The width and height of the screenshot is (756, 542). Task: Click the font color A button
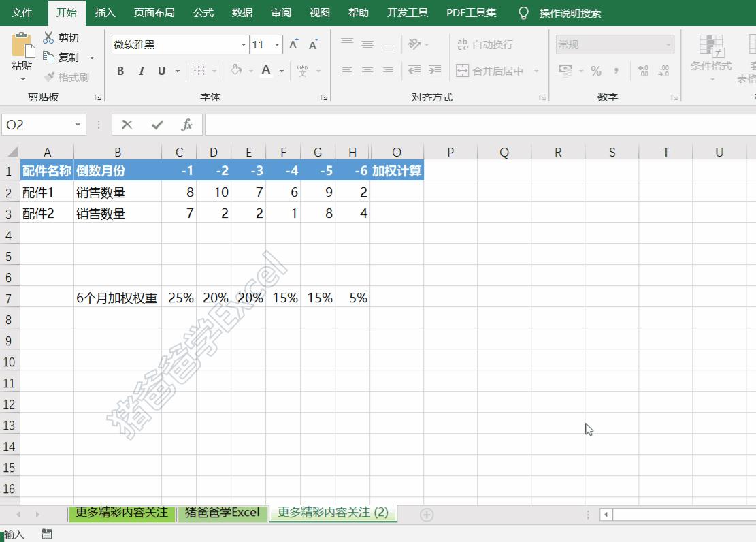pos(265,70)
